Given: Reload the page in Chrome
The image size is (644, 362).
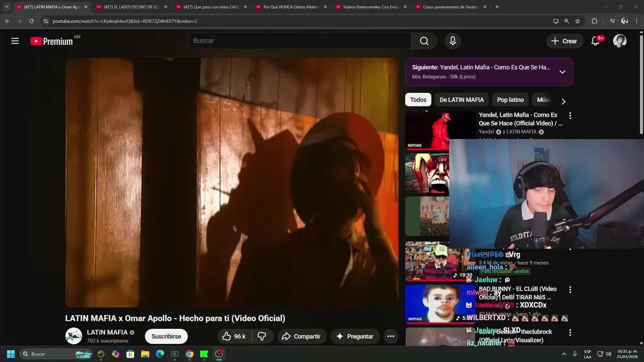Looking at the screenshot, I should [31, 21].
